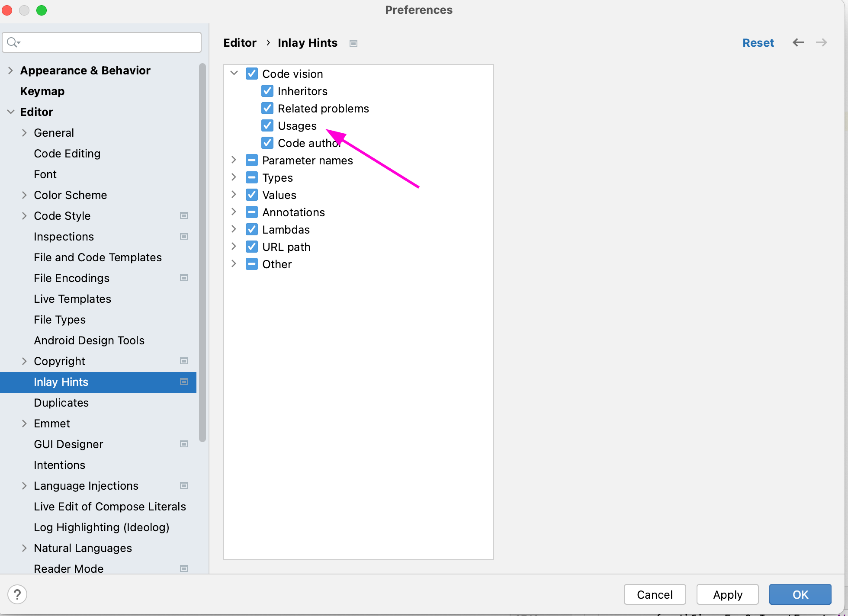848x616 pixels.
Task: Toggle the Usages checkbox off
Action: pyautogui.click(x=268, y=125)
